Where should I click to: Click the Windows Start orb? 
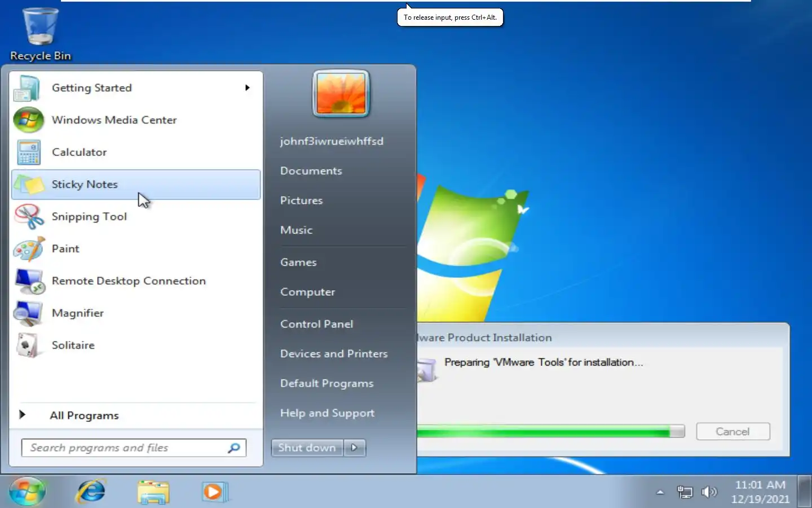point(27,492)
